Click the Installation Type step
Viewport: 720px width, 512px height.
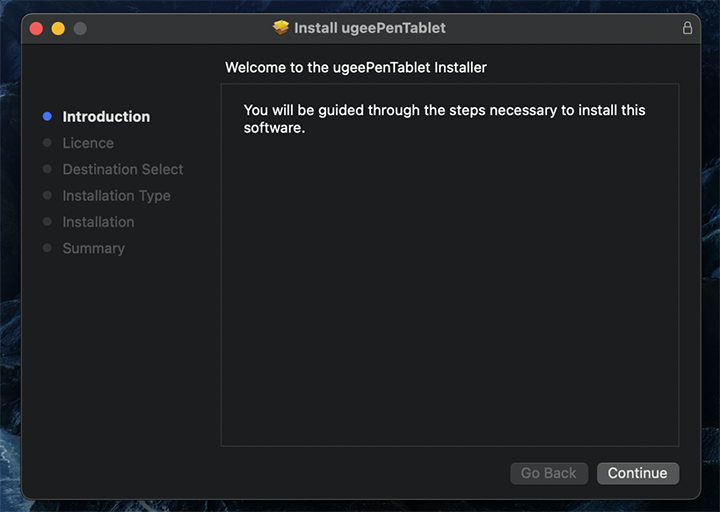[116, 196]
